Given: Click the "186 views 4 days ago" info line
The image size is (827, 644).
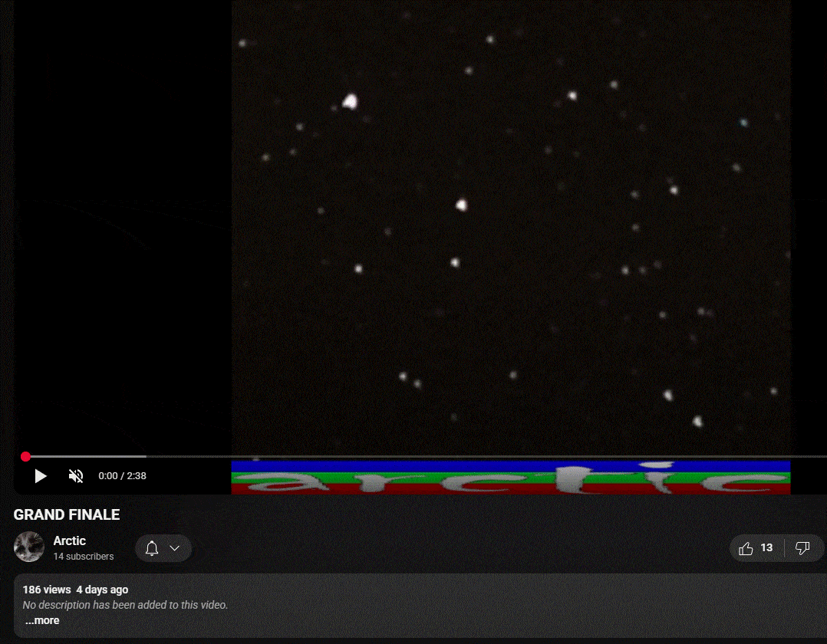Looking at the screenshot, I should pos(75,590).
